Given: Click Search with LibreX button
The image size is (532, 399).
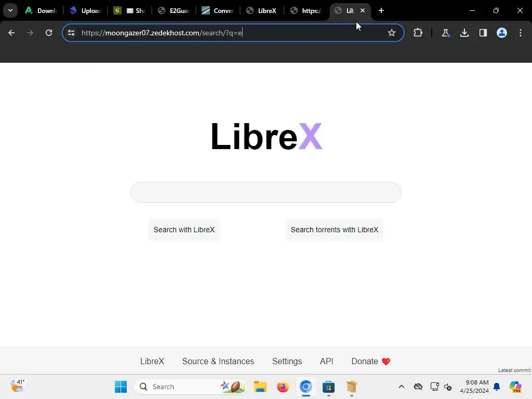Looking at the screenshot, I should pos(184,230).
